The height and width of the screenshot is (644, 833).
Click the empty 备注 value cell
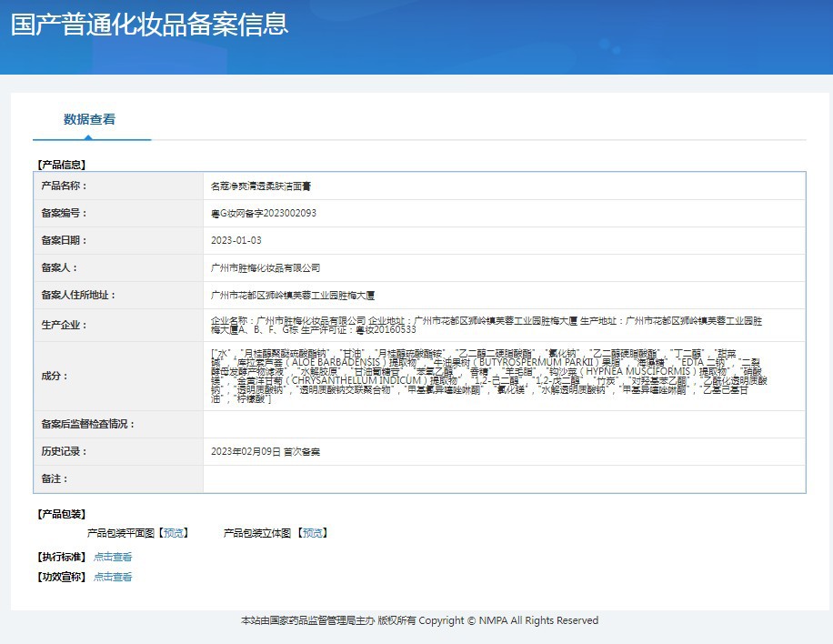(x=504, y=478)
